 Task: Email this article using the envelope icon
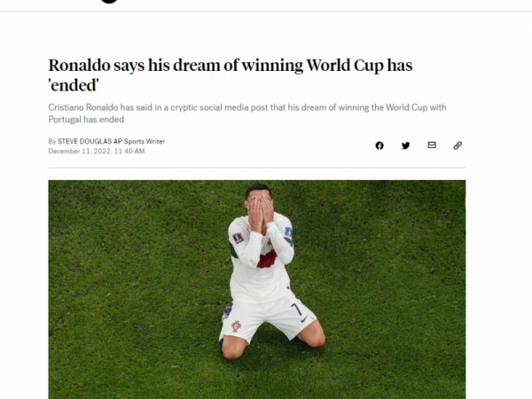point(432,145)
